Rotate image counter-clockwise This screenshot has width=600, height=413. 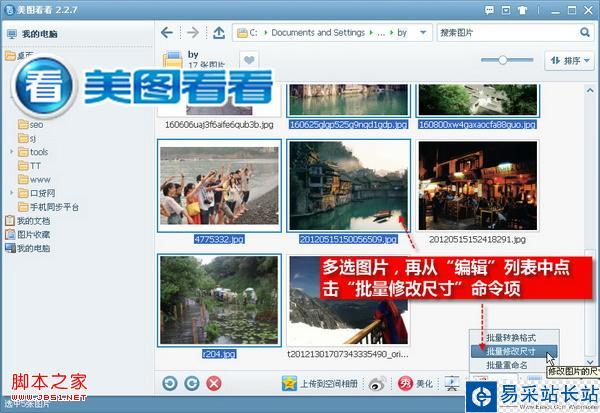[170, 383]
